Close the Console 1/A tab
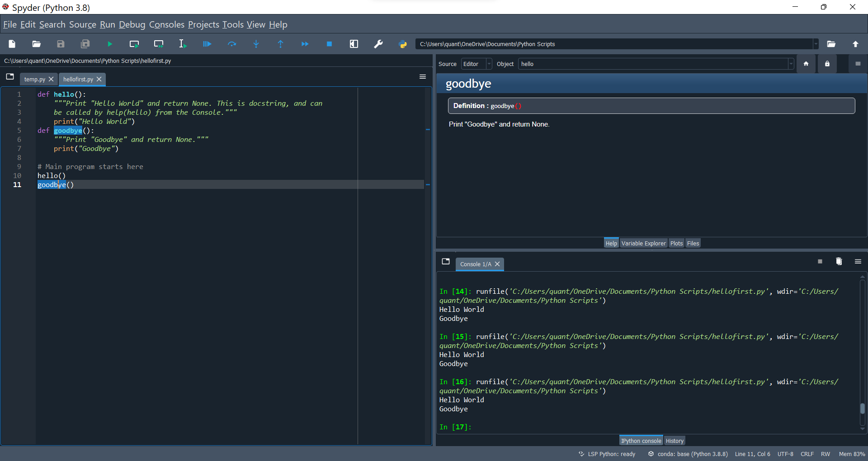This screenshot has height=461, width=868. pos(497,264)
